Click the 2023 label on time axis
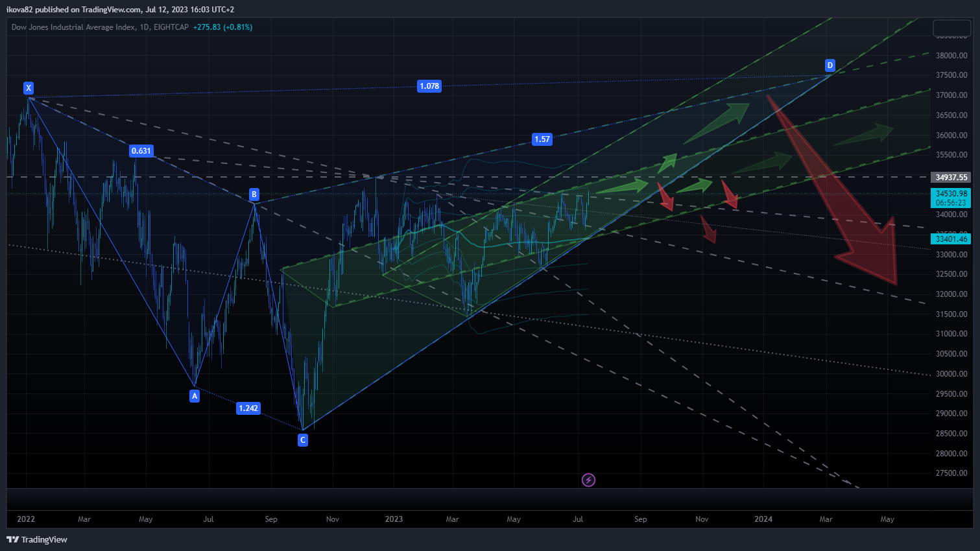980x551 pixels. point(394,519)
